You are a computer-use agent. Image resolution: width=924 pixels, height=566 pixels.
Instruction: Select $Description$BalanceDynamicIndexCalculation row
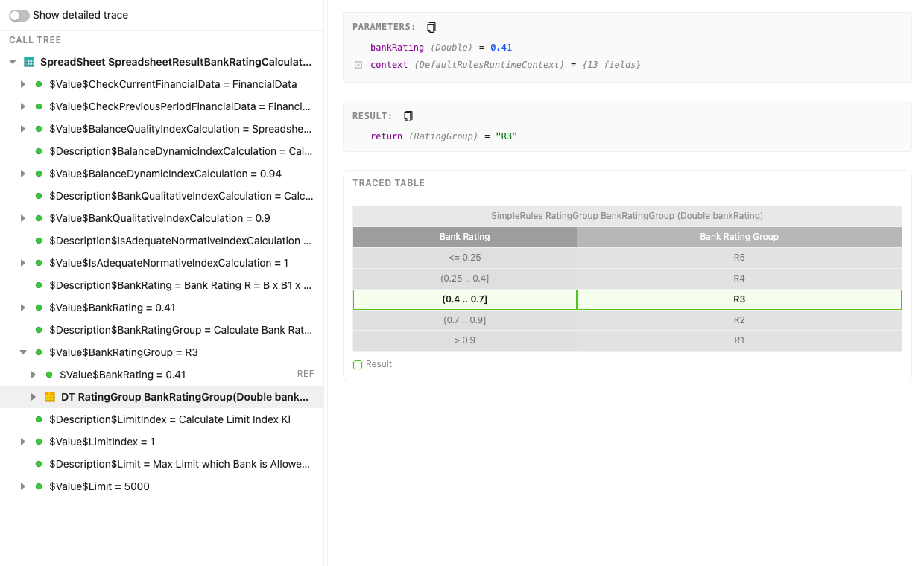[x=162, y=151]
